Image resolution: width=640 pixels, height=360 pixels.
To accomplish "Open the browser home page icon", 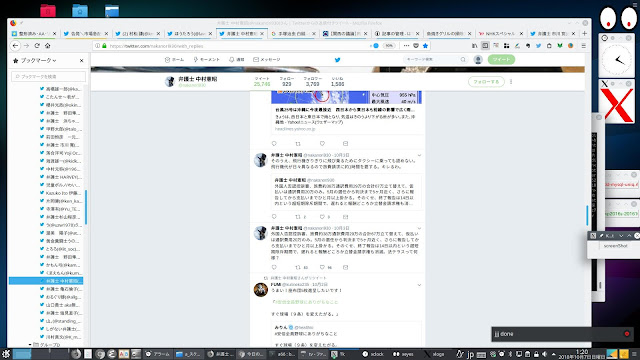I will point(48,46).
